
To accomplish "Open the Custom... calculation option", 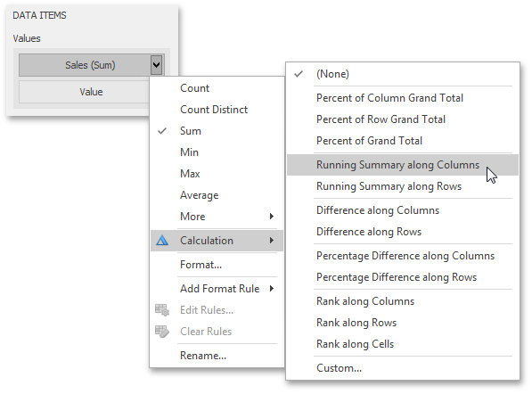I will [403, 368].
